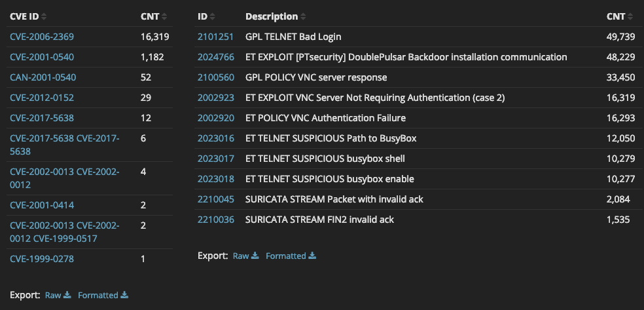Viewport: 644px width, 310px height.
Task: Select DoublePulsar Backdoor installation description
Action: 406,57
